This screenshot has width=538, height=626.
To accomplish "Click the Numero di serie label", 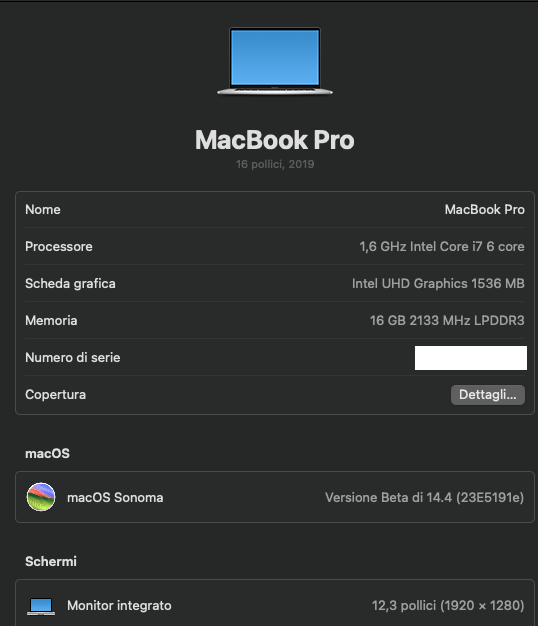I will click(73, 358).
